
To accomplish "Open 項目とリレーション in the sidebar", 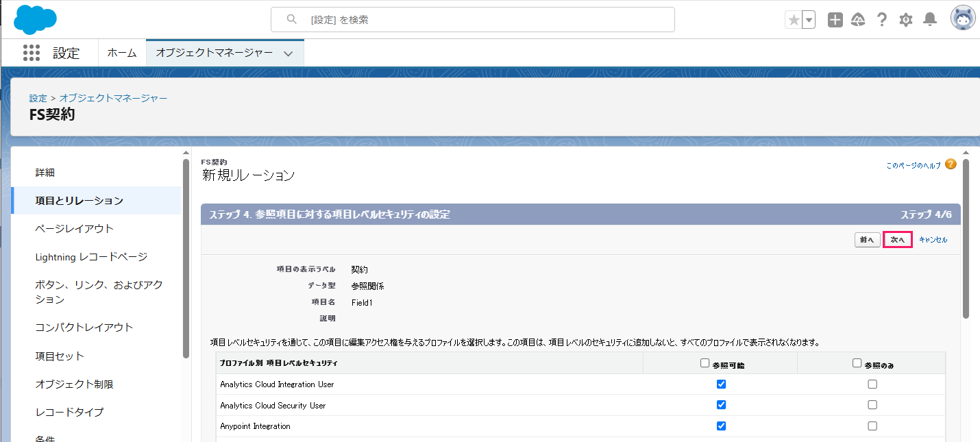I will (x=96, y=201).
